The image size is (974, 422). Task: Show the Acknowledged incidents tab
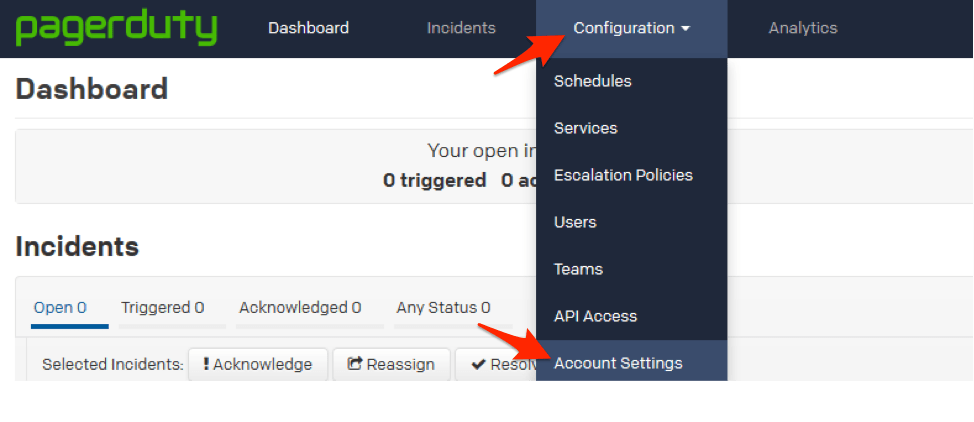[300, 308]
